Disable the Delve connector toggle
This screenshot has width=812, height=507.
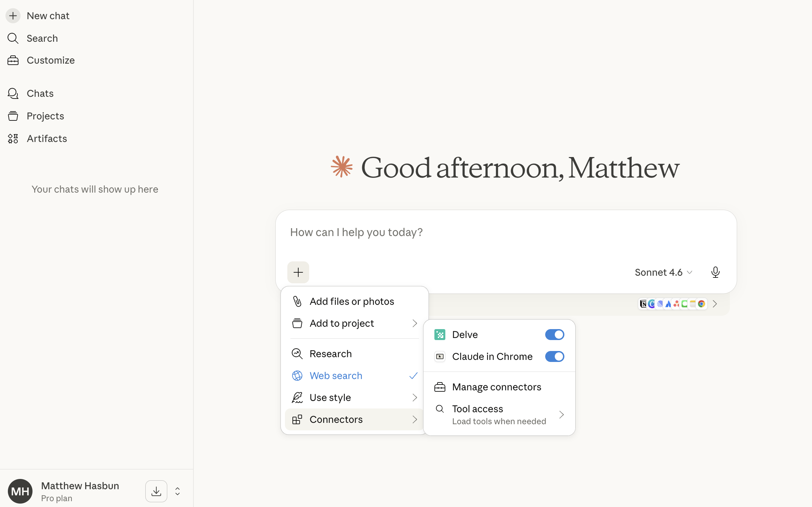click(x=554, y=335)
